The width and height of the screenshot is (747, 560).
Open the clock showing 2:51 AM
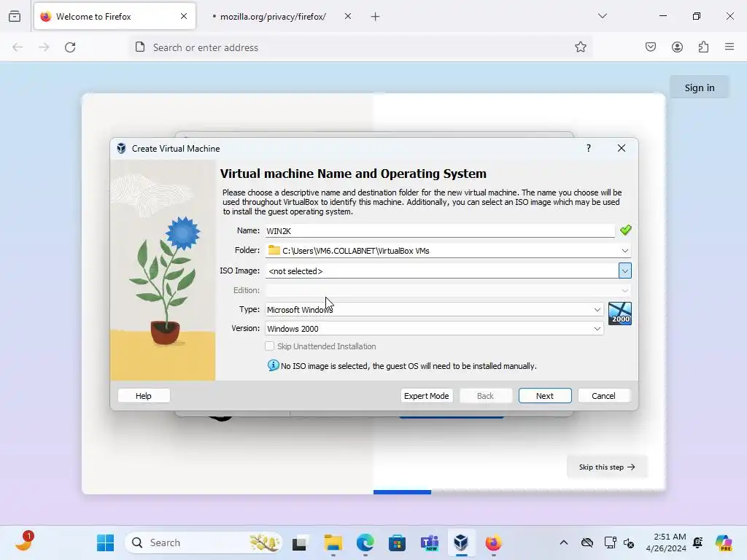pyautogui.click(x=666, y=542)
